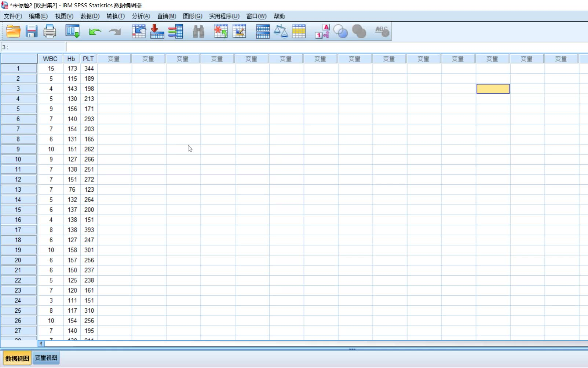Switch to the 变量视图 tab
Screen dimensions: 588x368
(x=46, y=358)
